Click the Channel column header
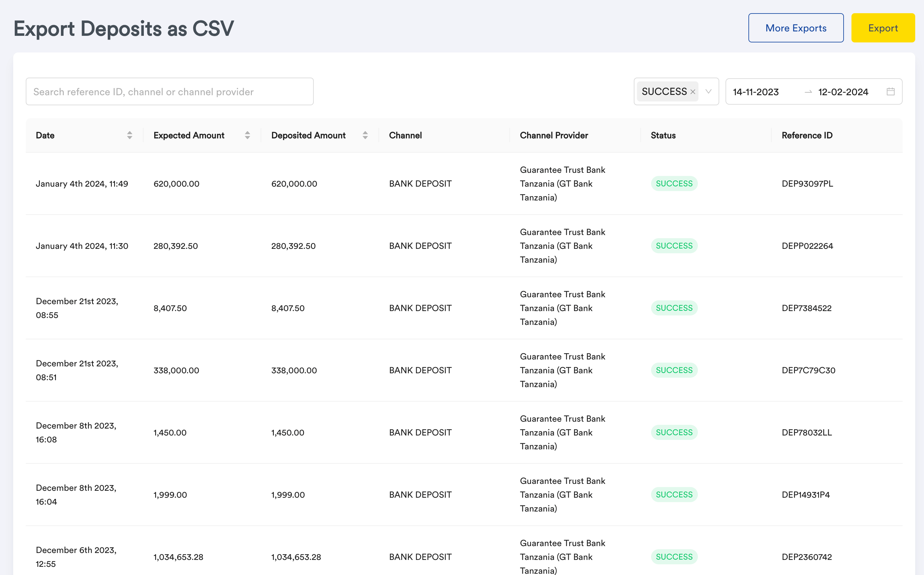The width and height of the screenshot is (924, 575). point(405,135)
